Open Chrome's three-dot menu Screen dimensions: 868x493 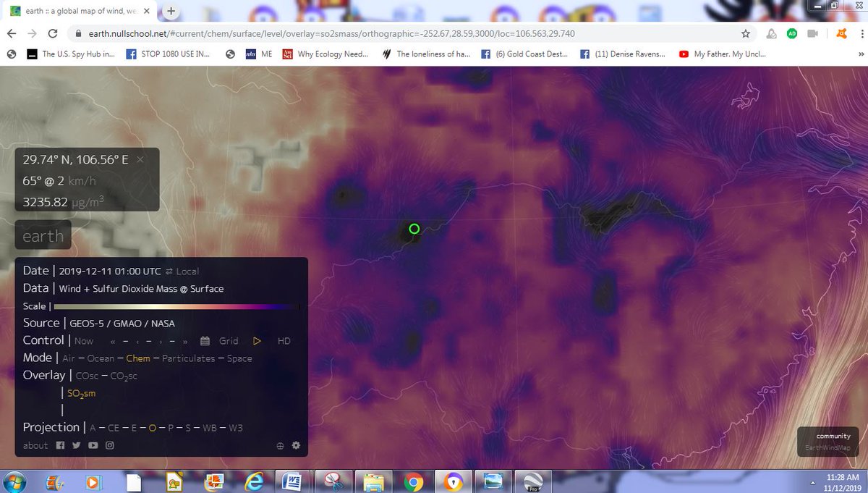pyautogui.click(x=861, y=33)
